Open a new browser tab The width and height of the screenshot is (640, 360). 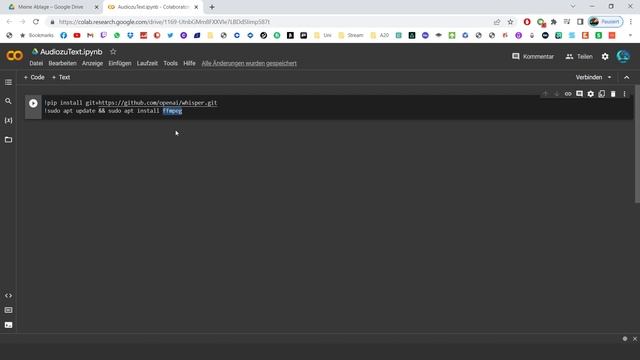[x=212, y=7]
